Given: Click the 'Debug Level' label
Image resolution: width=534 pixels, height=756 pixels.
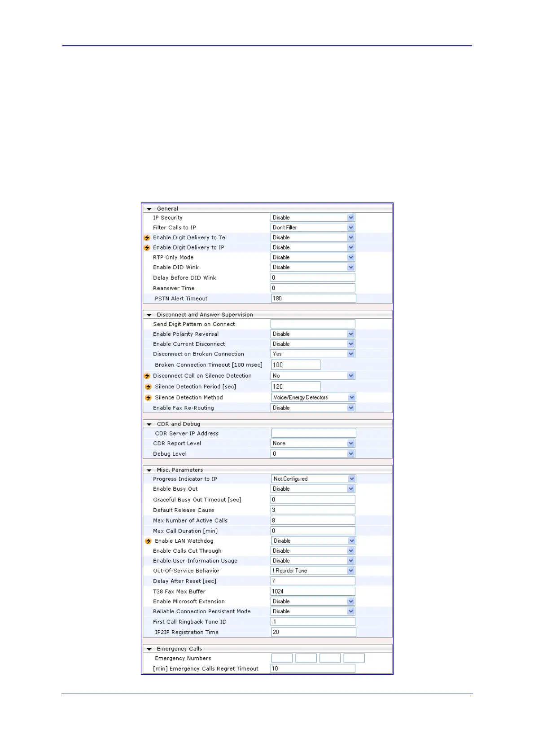Looking at the screenshot, I should 170,454.
